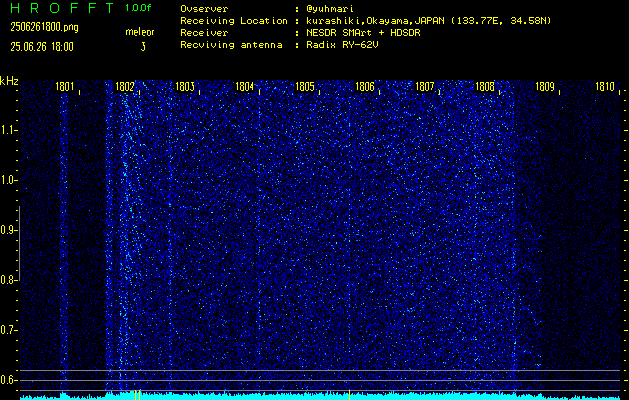Click the yellow marker at 1806 in power graph

[x=349, y=394]
